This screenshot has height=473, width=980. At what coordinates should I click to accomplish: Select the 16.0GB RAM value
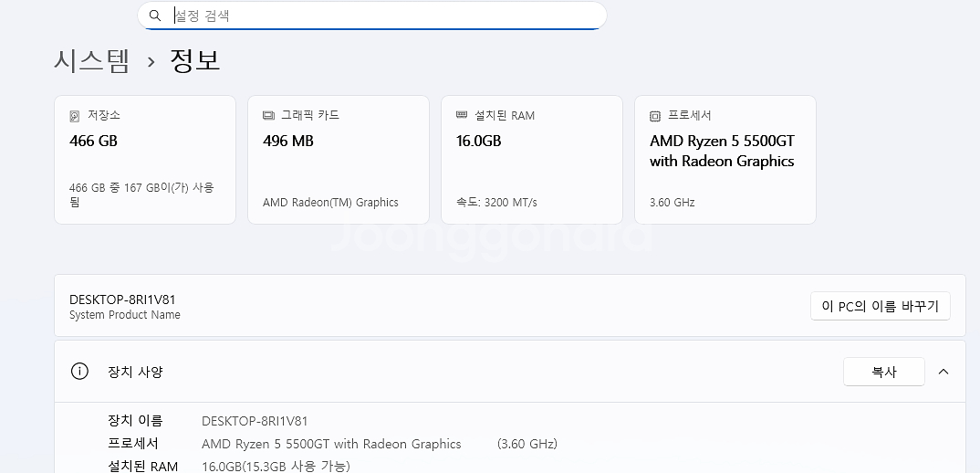(x=479, y=142)
